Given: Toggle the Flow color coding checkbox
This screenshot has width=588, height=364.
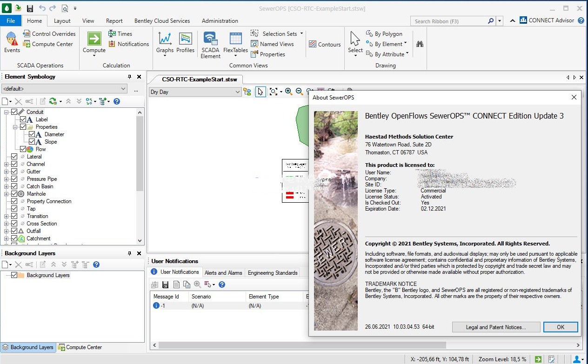Looking at the screenshot, I should click(x=23, y=149).
